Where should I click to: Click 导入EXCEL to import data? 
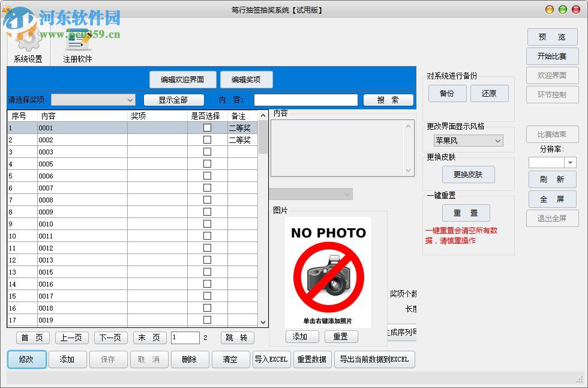pyautogui.click(x=271, y=359)
